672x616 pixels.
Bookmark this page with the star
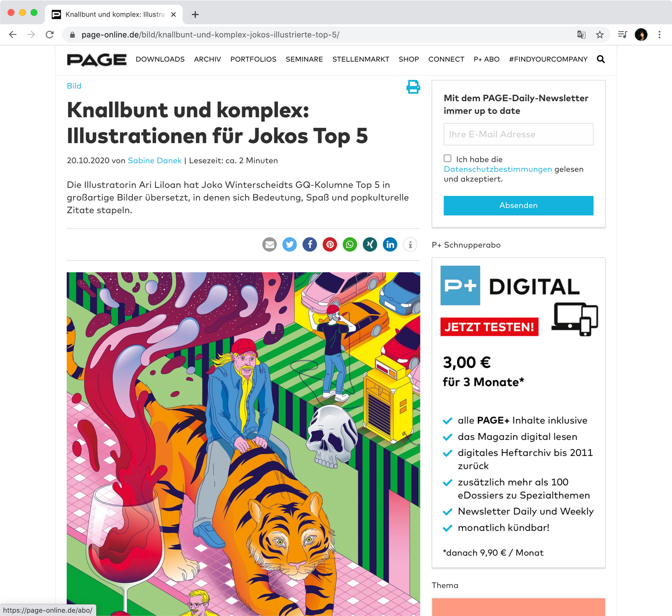point(600,35)
